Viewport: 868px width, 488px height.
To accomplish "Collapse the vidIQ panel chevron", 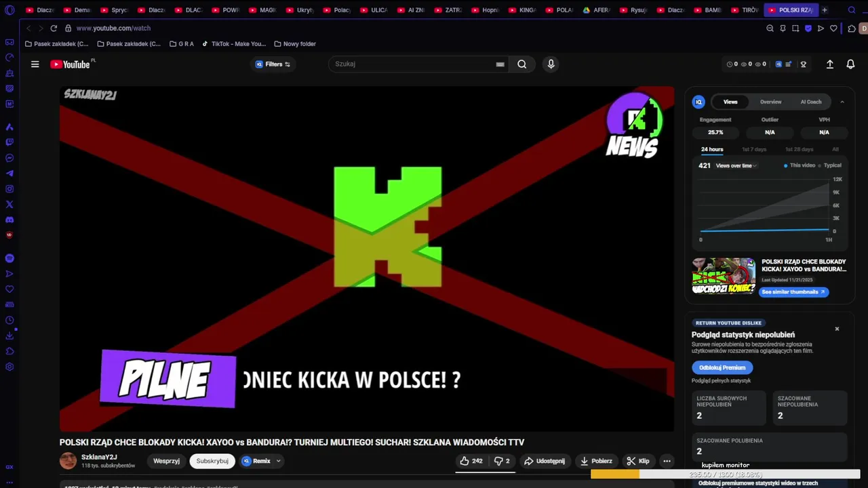I will [842, 102].
